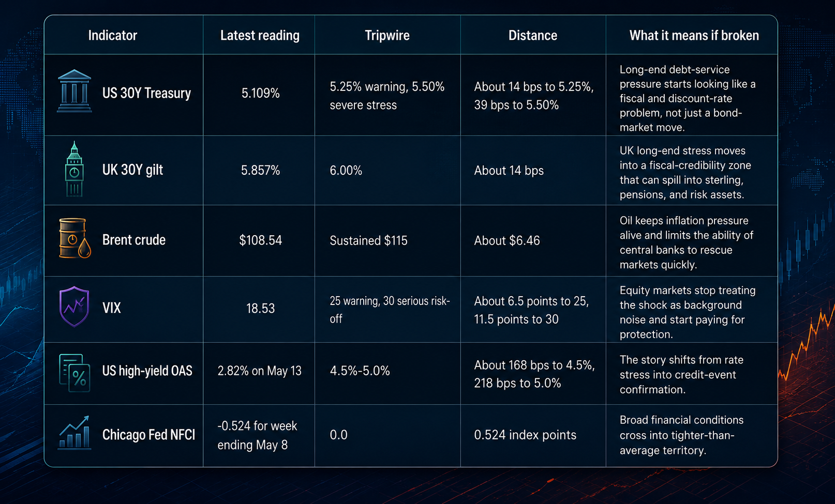Click the About 14 bps distance for UK gilt
This screenshot has width=835, height=504.
[509, 171]
